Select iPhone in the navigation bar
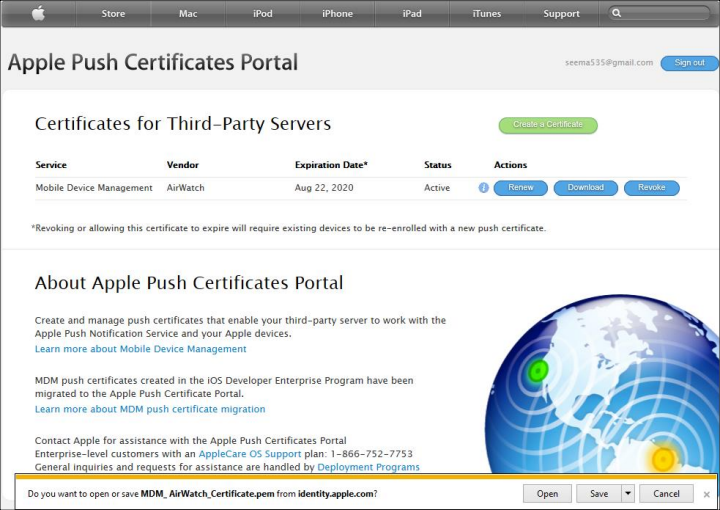720x510 pixels. click(x=337, y=14)
